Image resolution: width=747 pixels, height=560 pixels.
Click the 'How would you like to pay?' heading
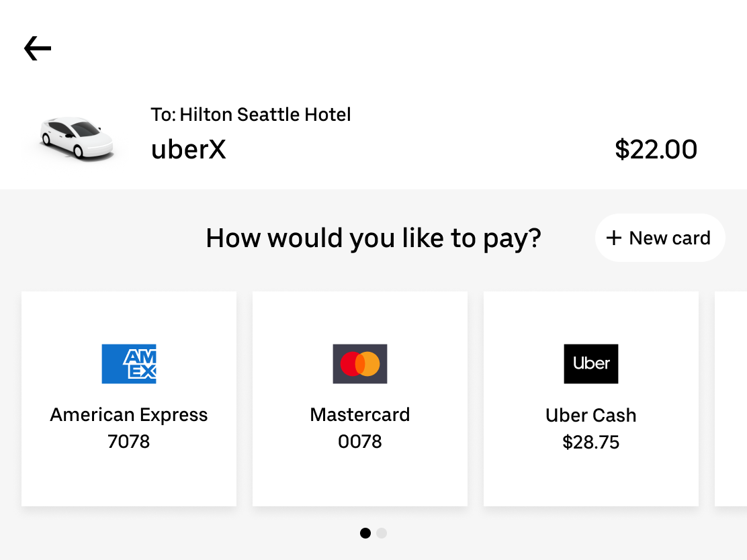click(373, 238)
